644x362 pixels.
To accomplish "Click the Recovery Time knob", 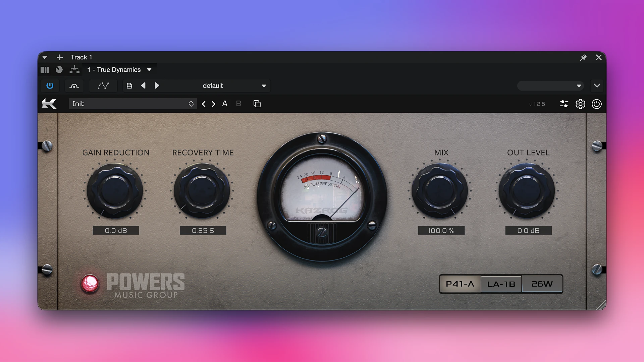I will point(202,190).
